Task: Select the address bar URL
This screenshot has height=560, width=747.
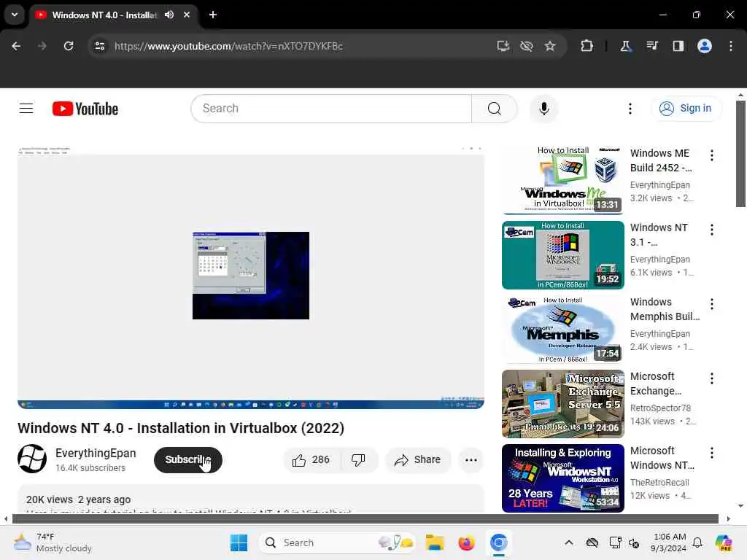Action: [228, 46]
